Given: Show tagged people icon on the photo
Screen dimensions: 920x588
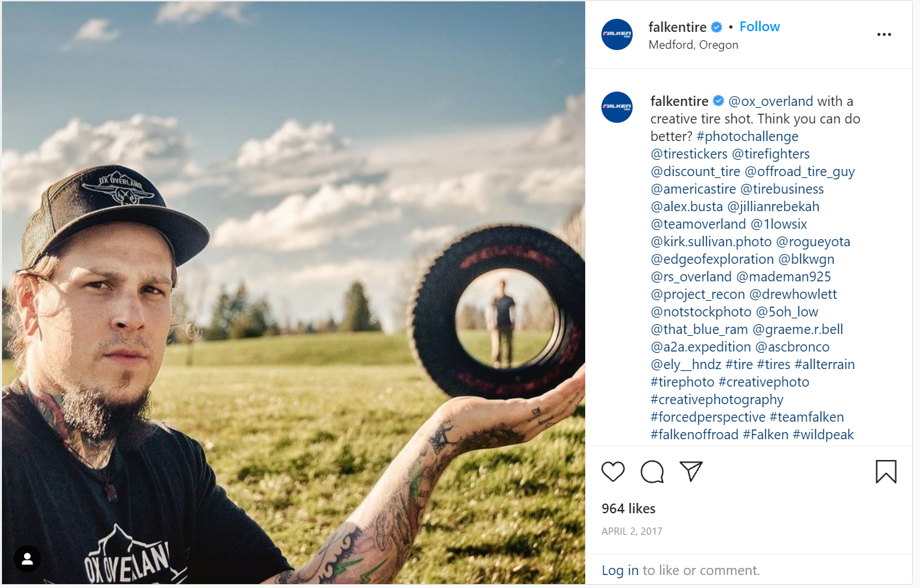Looking at the screenshot, I should click(27, 559).
